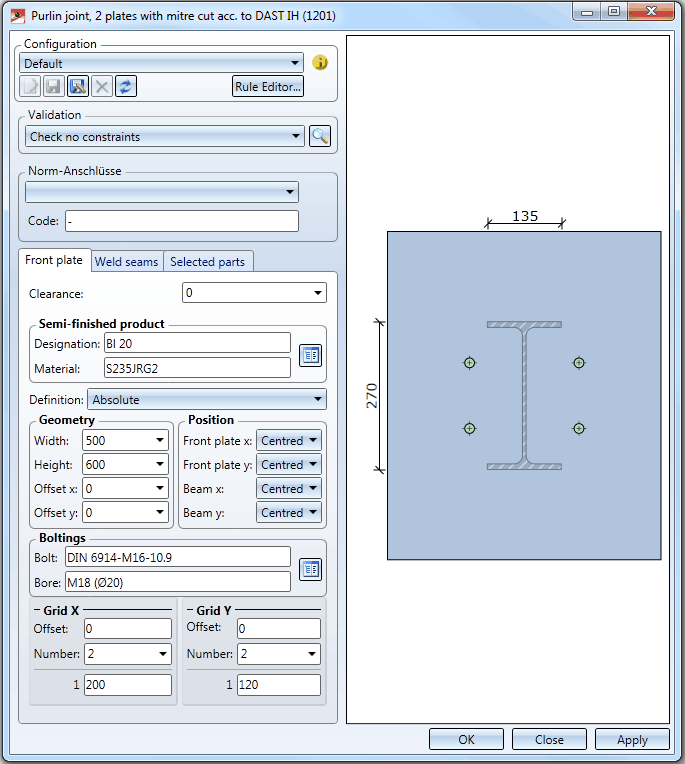Open catalogue icon for semi-finished product
This screenshot has width=685, height=764.
click(310, 355)
